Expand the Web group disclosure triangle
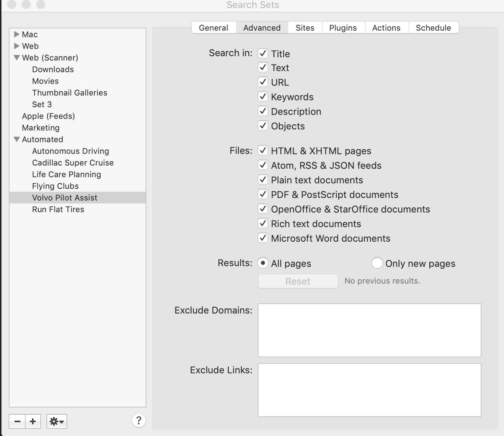Image resolution: width=504 pixels, height=436 pixels. [16, 46]
